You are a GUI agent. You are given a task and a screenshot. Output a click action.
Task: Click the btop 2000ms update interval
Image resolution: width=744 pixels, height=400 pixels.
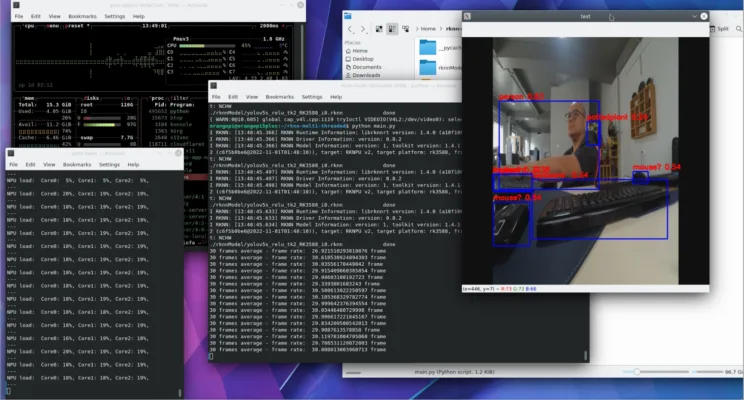(x=269, y=26)
